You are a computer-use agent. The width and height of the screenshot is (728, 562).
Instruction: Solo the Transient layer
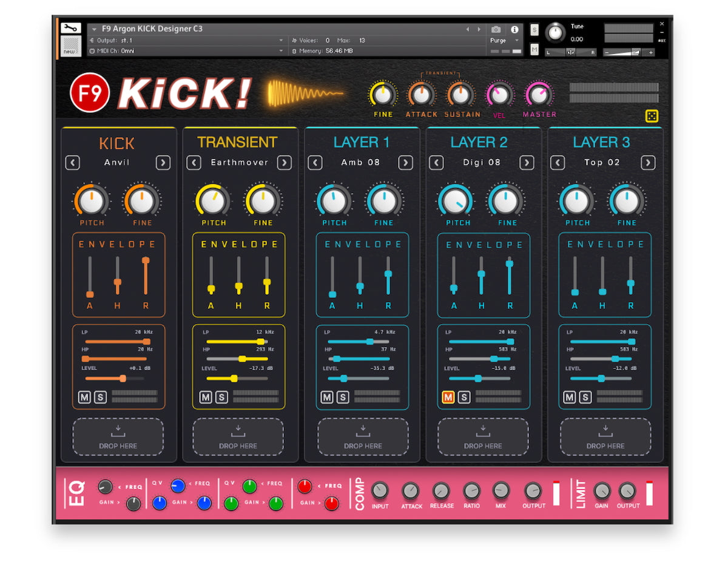tap(221, 397)
